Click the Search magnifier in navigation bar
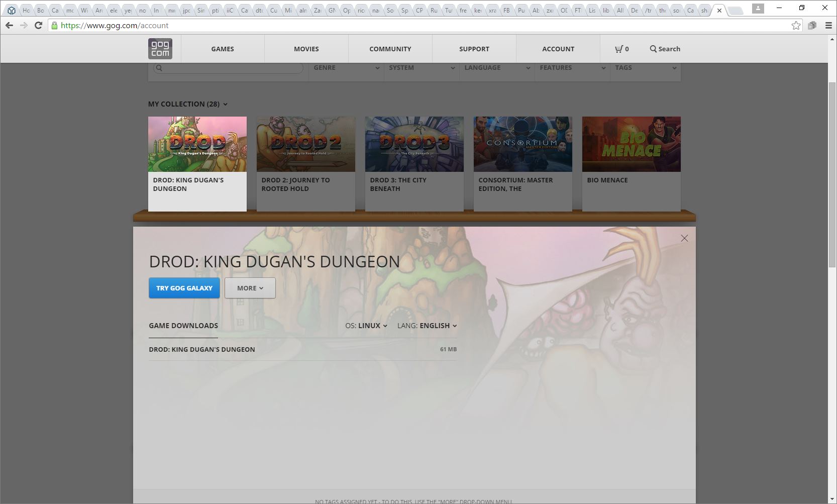Screen dimensions: 837x504 tap(653, 49)
